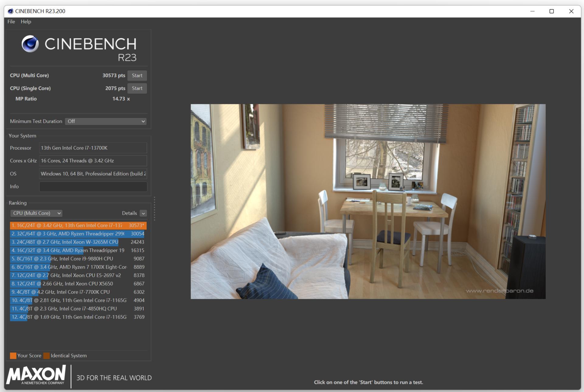Expand the Details dropdown arrow
The height and width of the screenshot is (392, 584).
click(143, 213)
